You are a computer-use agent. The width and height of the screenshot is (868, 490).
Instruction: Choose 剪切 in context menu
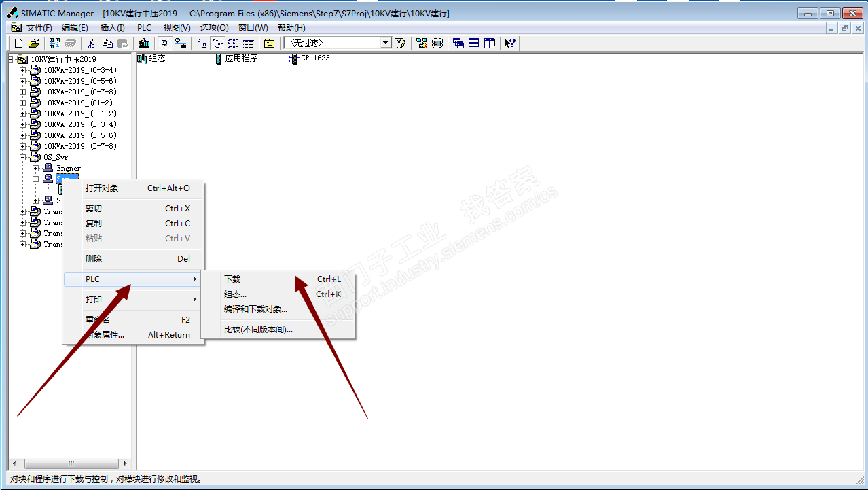tap(133, 209)
